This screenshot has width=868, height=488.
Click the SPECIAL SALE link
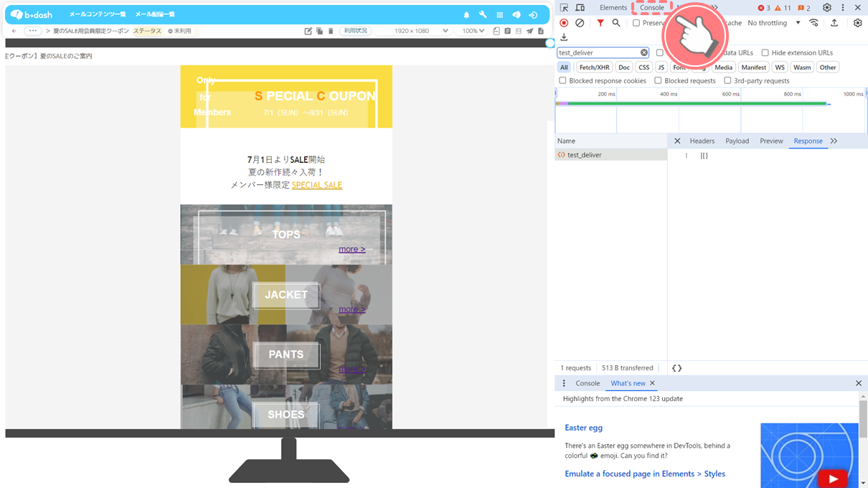pyautogui.click(x=317, y=185)
